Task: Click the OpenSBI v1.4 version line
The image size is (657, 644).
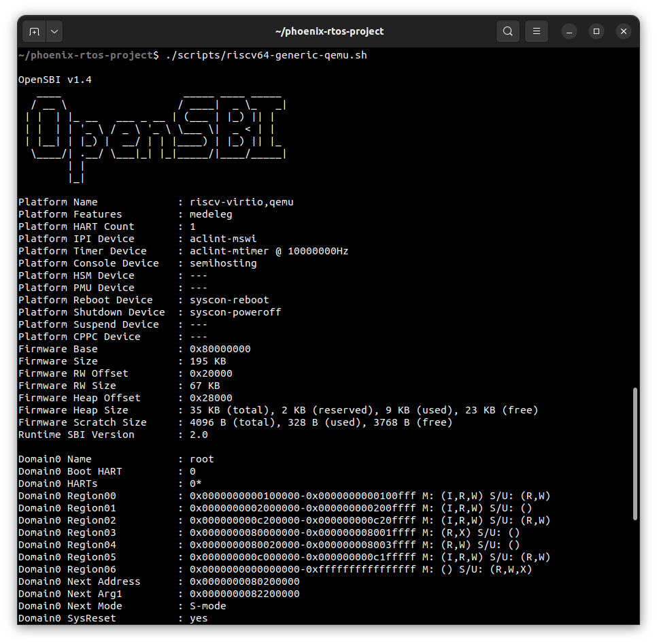Action: click(55, 80)
